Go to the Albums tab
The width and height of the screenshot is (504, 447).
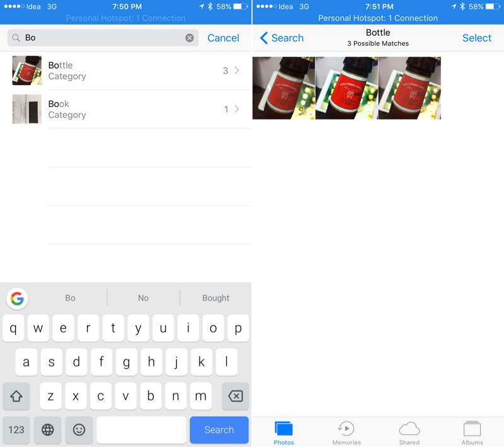pos(472,433)
